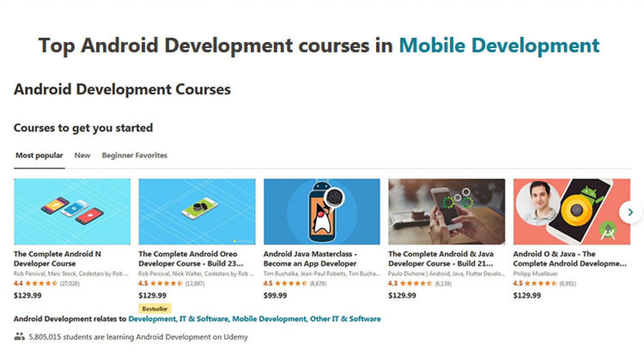Follow the Other IT & Software link
Image resolution: width=644 pixels, height=362 pixels.
tap(345, 319)
